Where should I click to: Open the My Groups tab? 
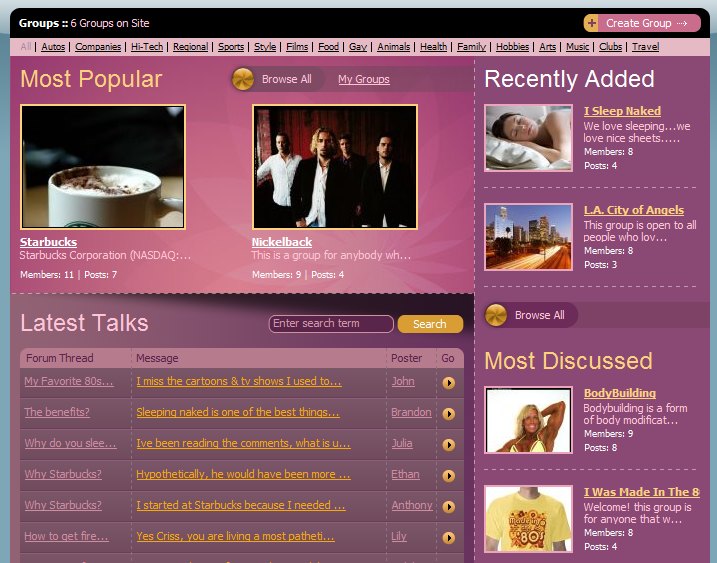click(x=363, y=79)
